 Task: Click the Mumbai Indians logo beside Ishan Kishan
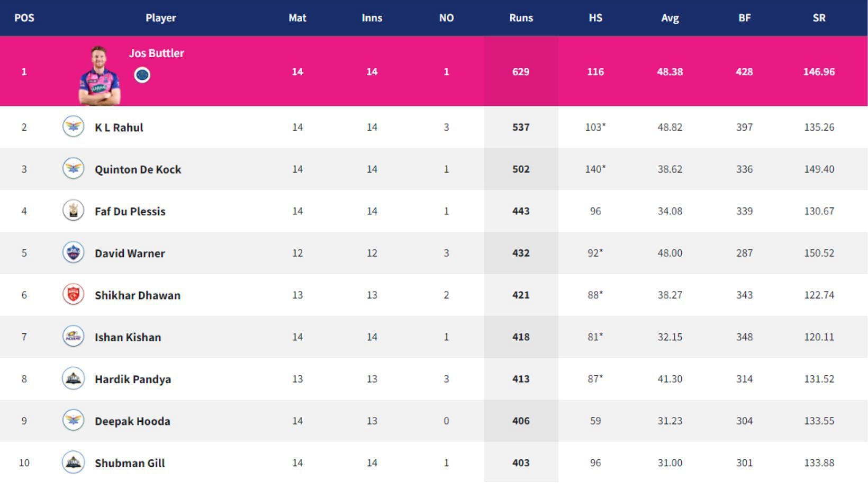[73, 336]
